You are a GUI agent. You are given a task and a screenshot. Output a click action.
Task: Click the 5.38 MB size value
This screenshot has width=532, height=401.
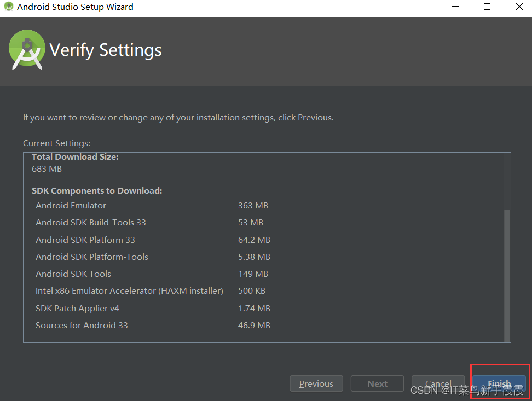point(254,257)
